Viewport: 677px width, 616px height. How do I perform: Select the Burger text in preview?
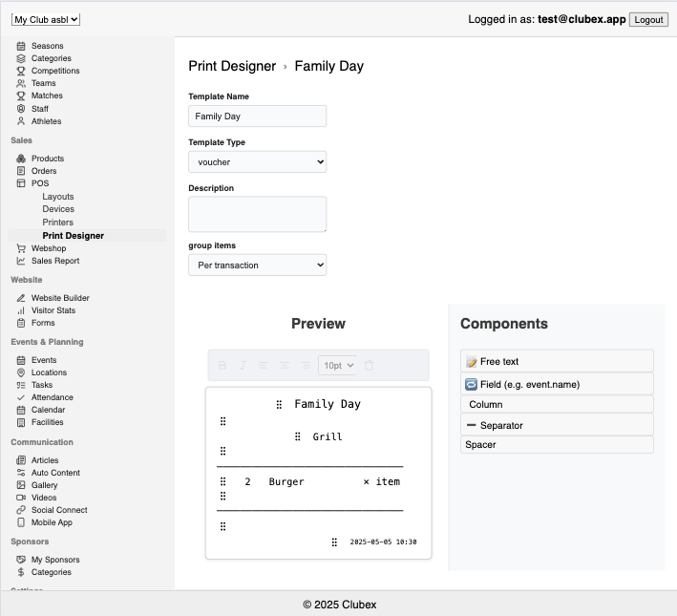[286, 481]
